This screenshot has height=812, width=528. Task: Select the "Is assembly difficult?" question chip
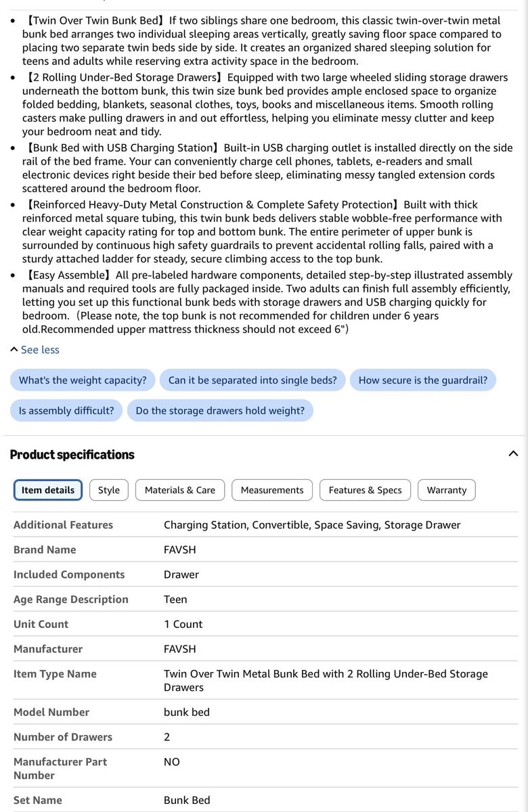coord(66,411)
